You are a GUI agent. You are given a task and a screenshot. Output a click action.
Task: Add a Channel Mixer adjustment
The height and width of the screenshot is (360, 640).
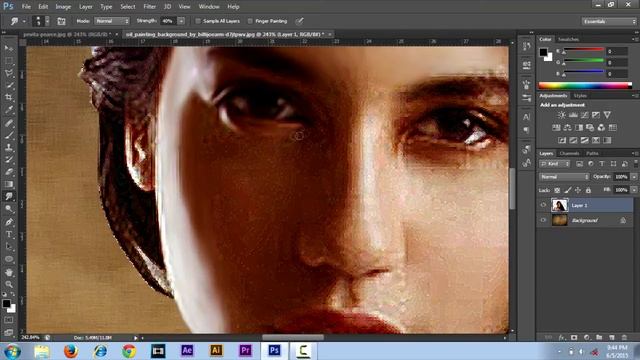601,128
